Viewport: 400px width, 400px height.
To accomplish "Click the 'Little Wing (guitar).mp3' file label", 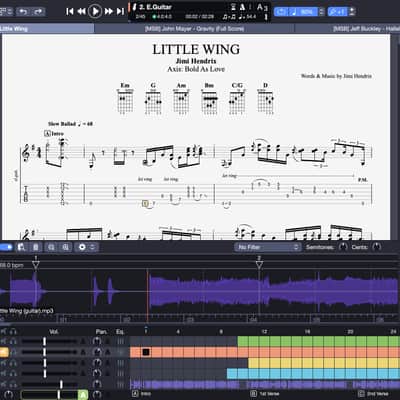I will point(27,311).
